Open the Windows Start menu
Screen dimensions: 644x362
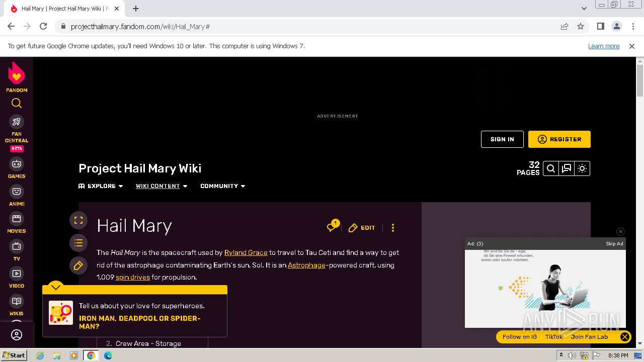(14, 355)
